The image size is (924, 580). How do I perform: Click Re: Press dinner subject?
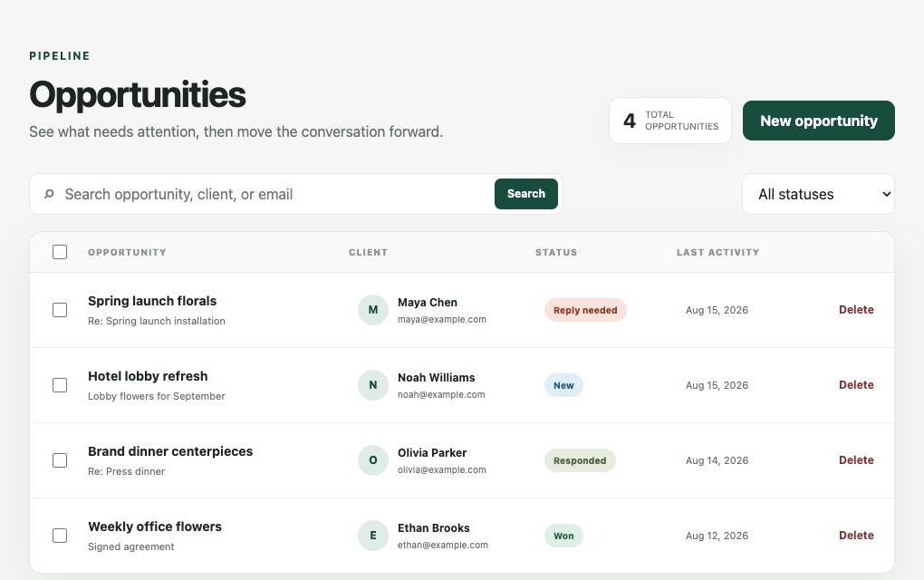[x=126, y=471]
